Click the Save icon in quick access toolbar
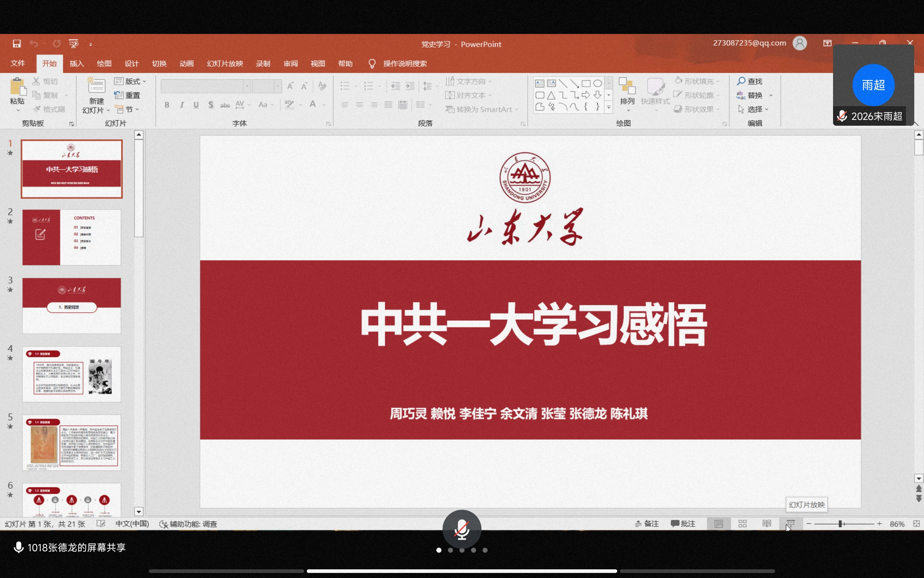 click(16, 44)
